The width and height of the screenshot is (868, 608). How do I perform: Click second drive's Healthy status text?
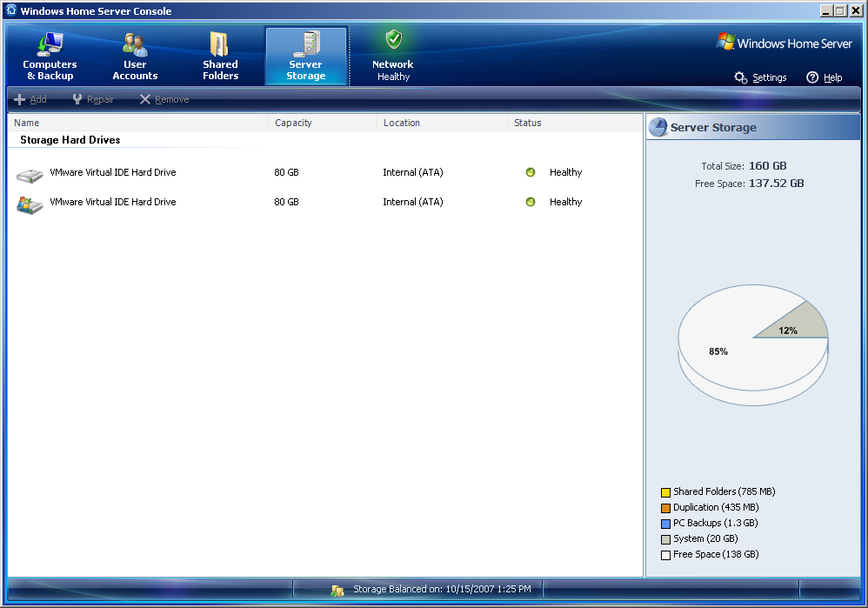pyautogui.click(x=565, y=202)
